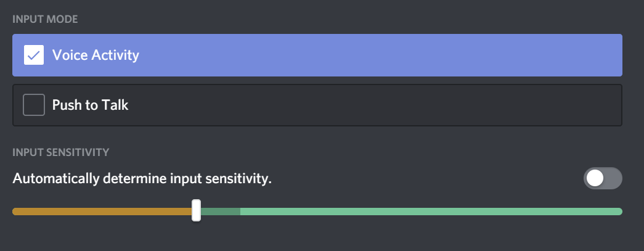Click the orange portion of sensitivity slider
644x251 pixels.
(x=102, y=212)
